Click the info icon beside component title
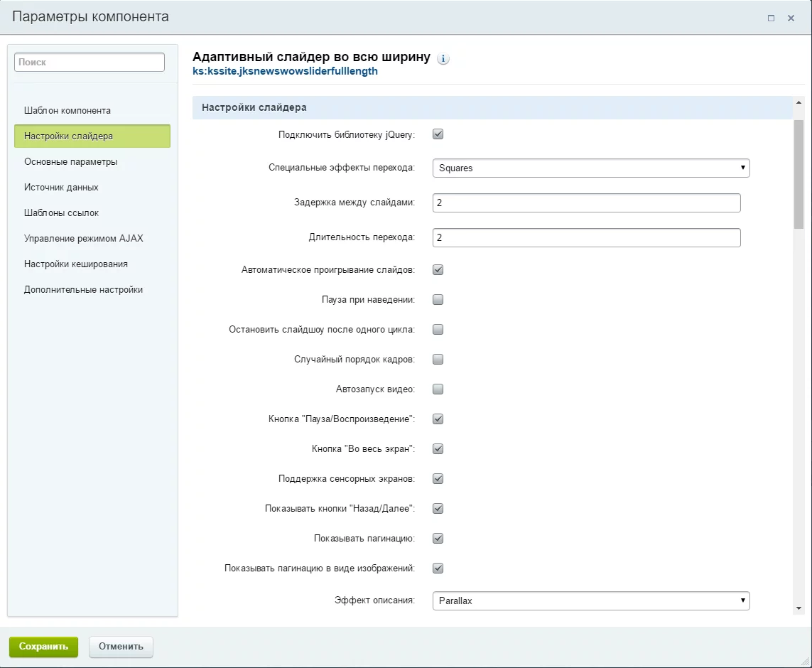 (443, 59)
